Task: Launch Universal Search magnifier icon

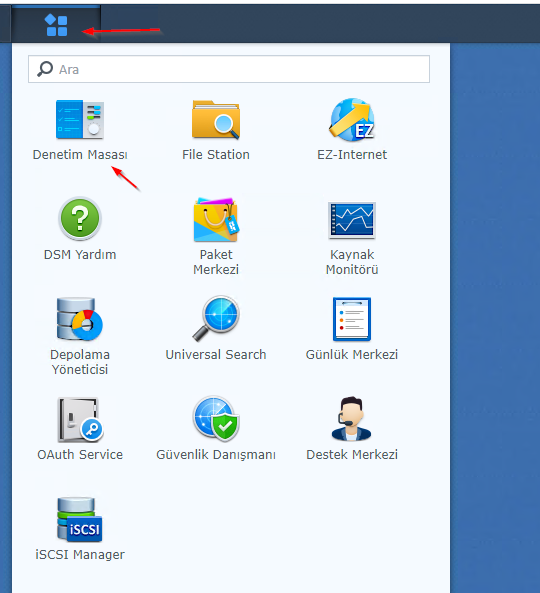Action: (x=216, y=319)
